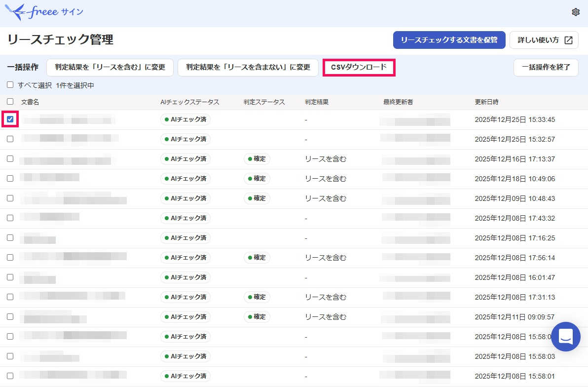Open the chat support bubble icon

[565, 337]
